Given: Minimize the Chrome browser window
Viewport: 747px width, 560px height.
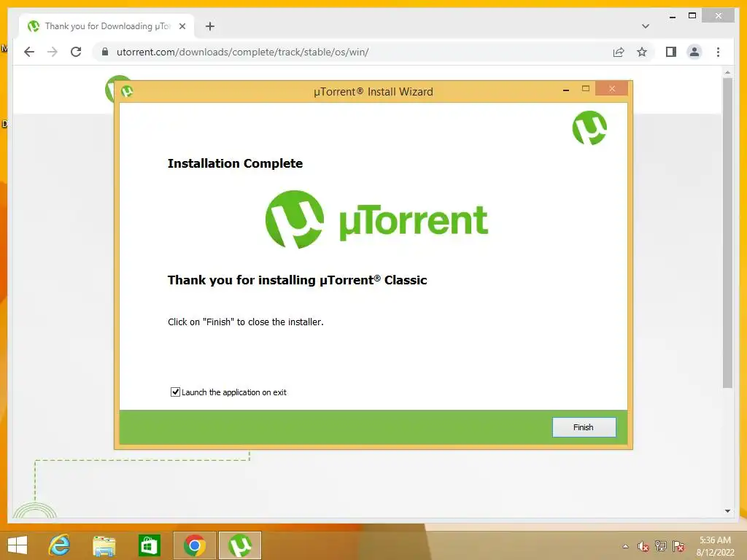Looking at the screenshot, I should coord(672,17).
